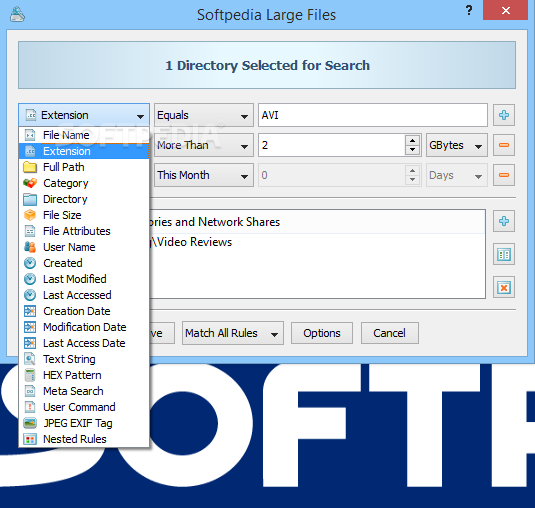Screen dimensions: 535x508
Task: Remove the More Than 2 GBytes rule
Action: pos(504,145)
